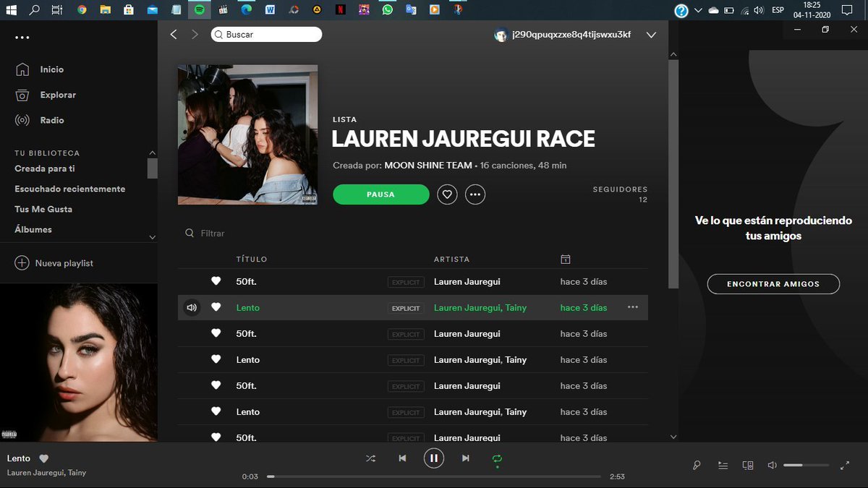This screenshot has width=868, height=488.
Task: Open Escuchado recientemente in library
Action: coord(70,189)
